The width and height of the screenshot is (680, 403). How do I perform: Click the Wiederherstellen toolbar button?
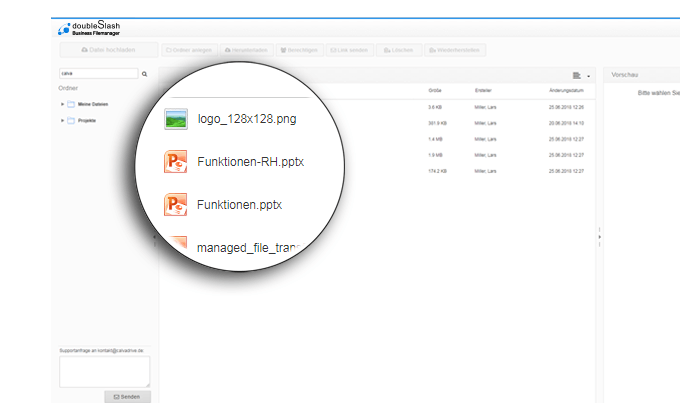pos(456,50)
